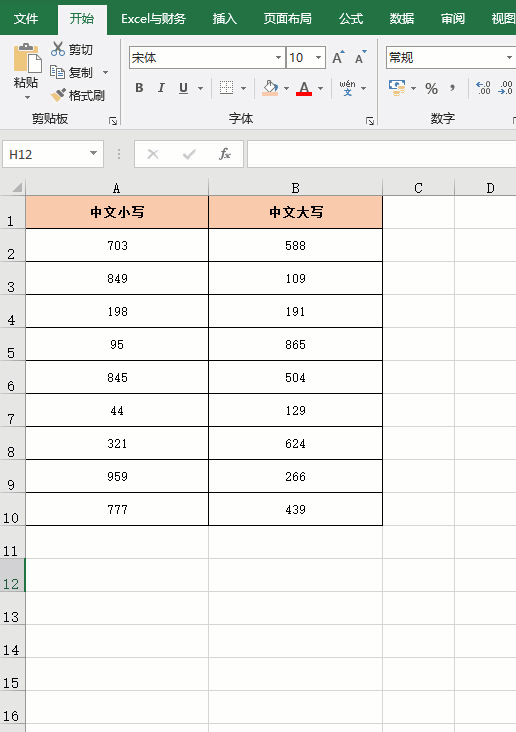Switch to the 插入 Insert tab
This screenshot has width=516, height=732.
225,19
